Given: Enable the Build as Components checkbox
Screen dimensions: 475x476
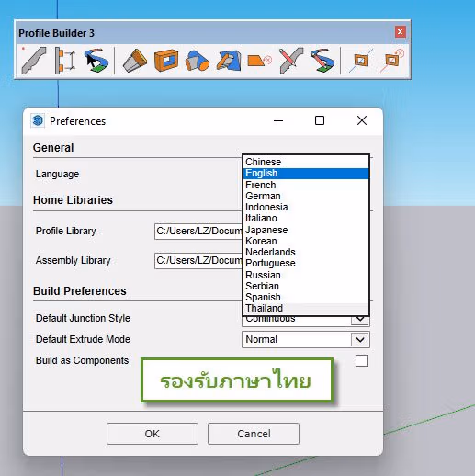Looking at the screenshot, I should click(361, 360).
